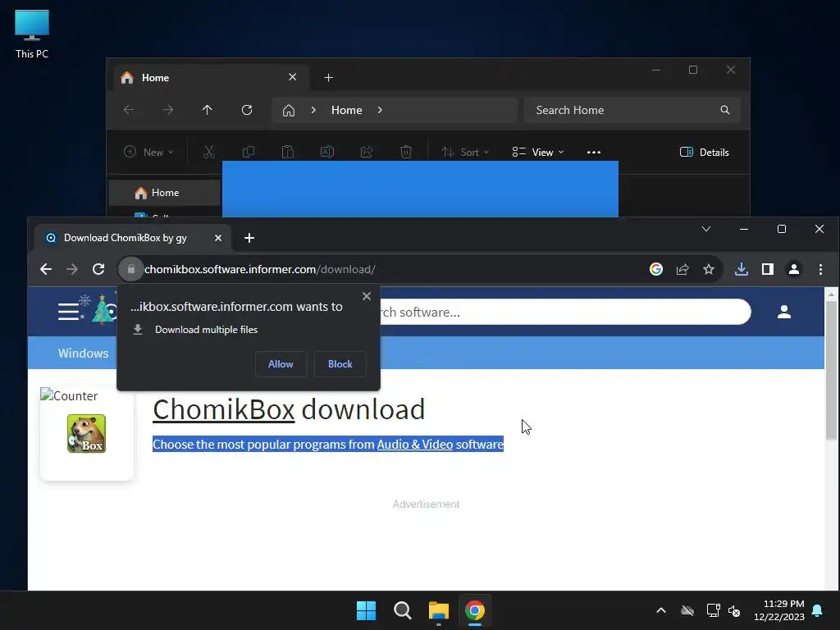Viewport: 840px width, 630px height.
Task: Click the Search Home field in Explorer
Action: [632, 110]
